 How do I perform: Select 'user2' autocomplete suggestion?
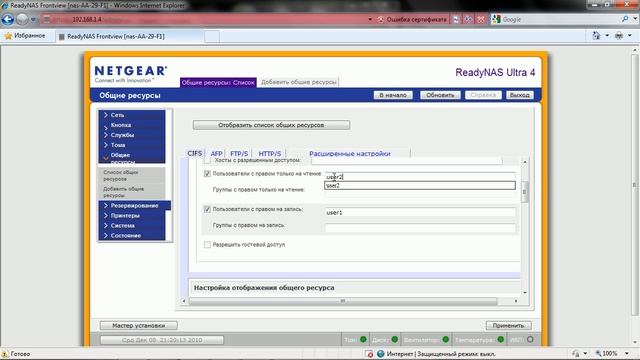(x=420, y=186)
